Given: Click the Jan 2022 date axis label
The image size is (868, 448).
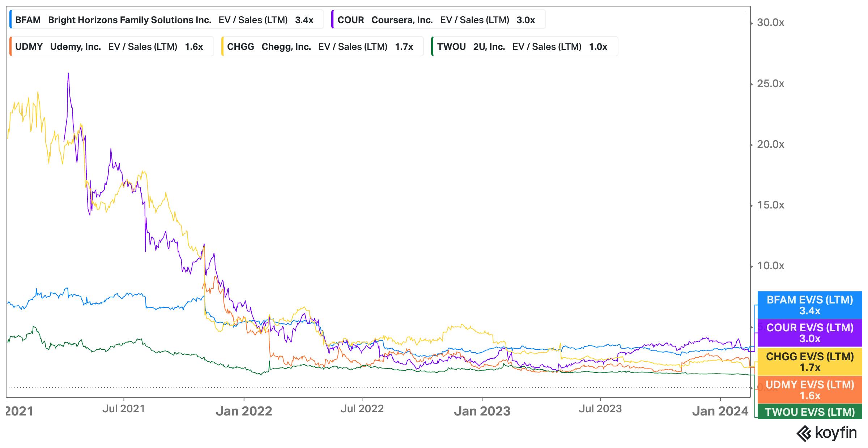Looking at the screenshot, I should (244, 411).
